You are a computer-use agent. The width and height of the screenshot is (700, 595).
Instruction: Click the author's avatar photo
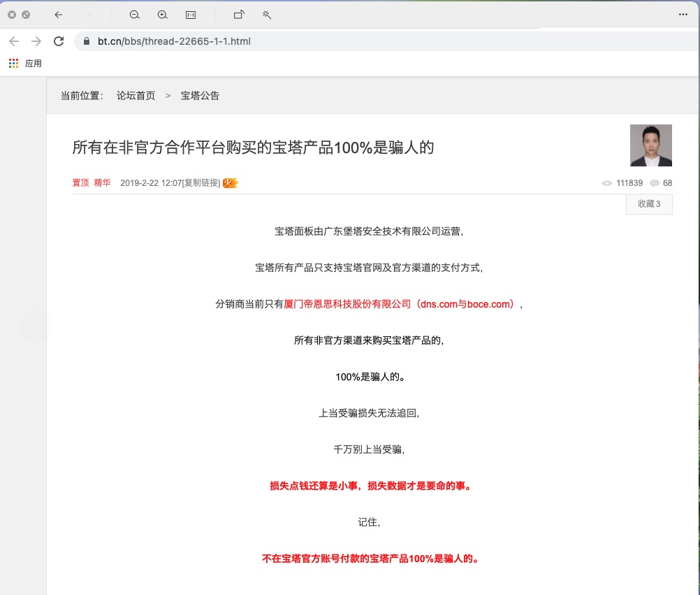pos(650,145)
